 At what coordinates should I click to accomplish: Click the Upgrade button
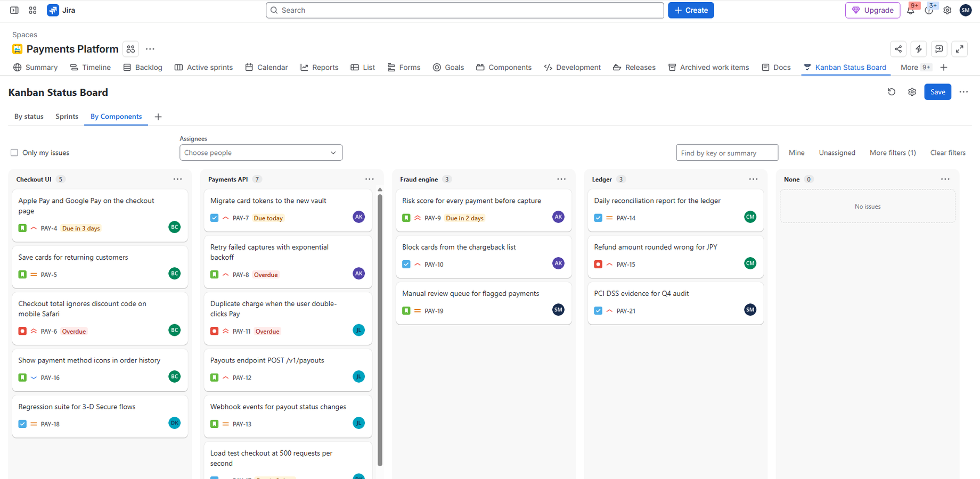point(872,10)
